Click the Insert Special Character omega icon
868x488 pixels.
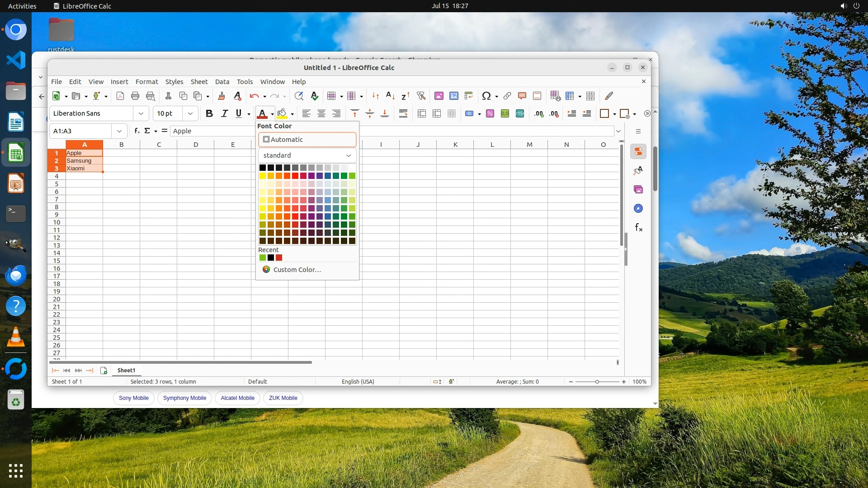[486, 96]
